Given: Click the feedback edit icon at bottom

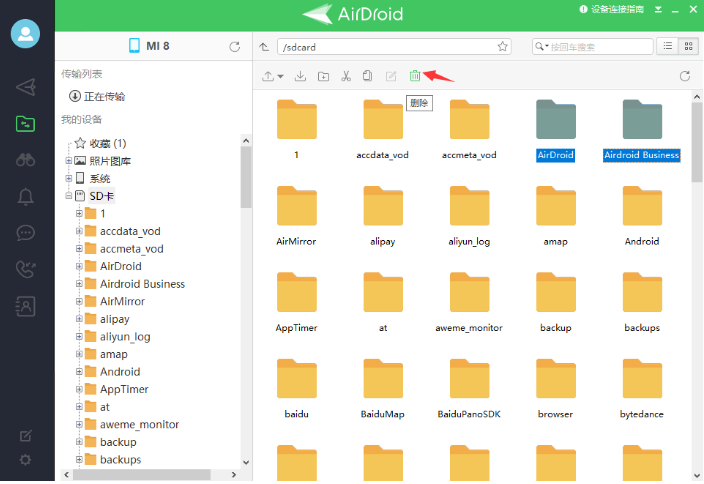Looking at the screenshot, I should click(x=26, y=436).
